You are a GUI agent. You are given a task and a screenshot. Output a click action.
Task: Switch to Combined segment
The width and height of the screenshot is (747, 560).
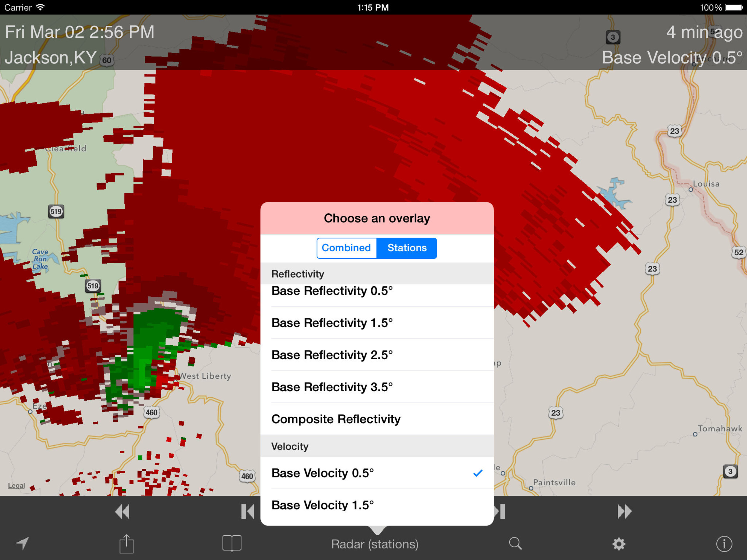tap(346, 248)
